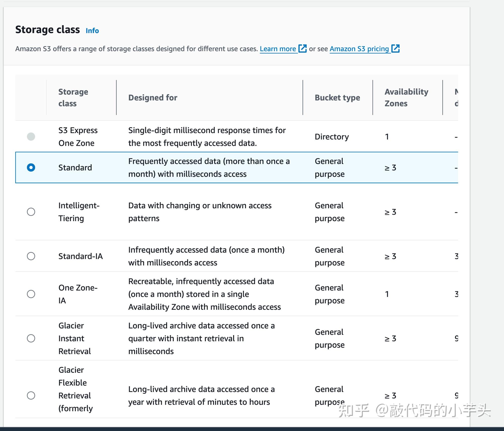This screenshot has width=504, height=431.
Task: Click the column divider after Designed for
Action: point(303,98)
